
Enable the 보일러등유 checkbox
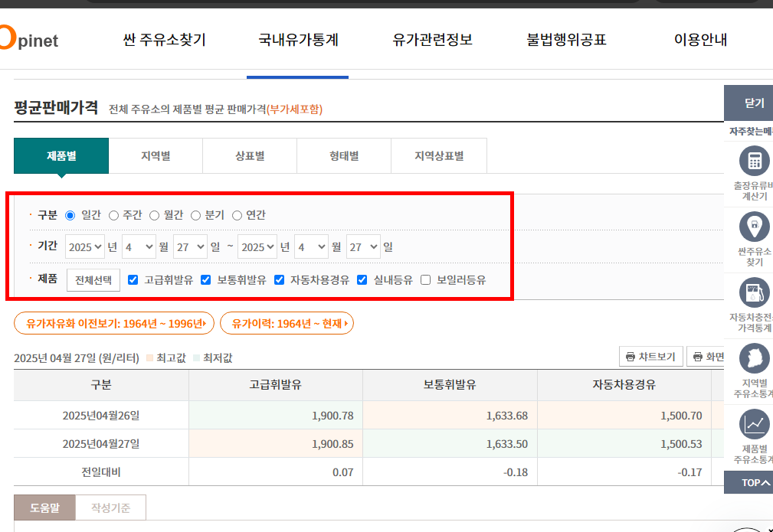click(x=426, y=279)
